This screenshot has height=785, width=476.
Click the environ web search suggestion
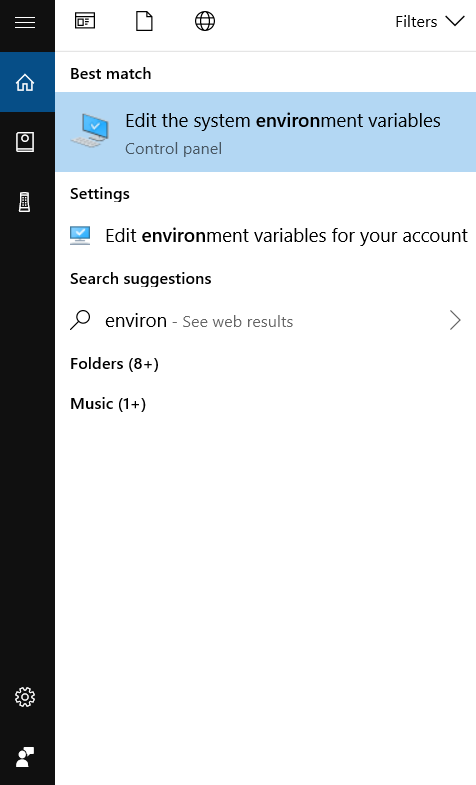coord(265,320)
